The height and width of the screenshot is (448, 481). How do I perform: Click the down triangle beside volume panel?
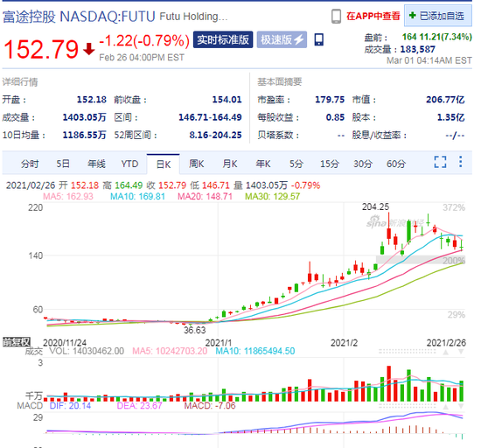coord(461,352)
